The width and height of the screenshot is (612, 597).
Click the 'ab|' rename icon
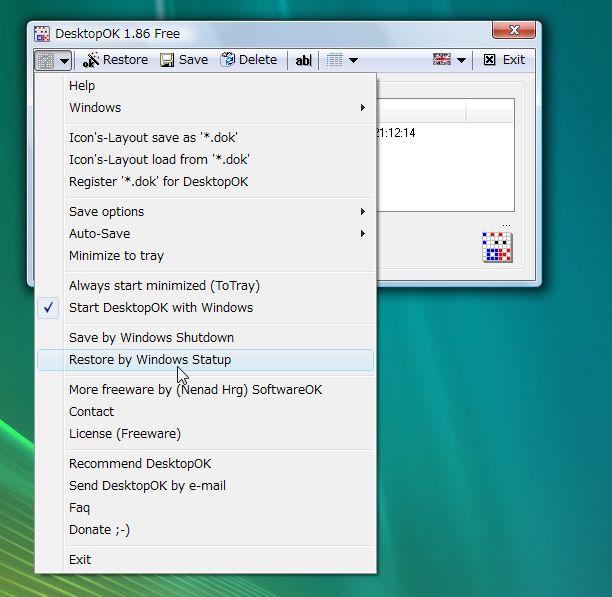(303, 60)
